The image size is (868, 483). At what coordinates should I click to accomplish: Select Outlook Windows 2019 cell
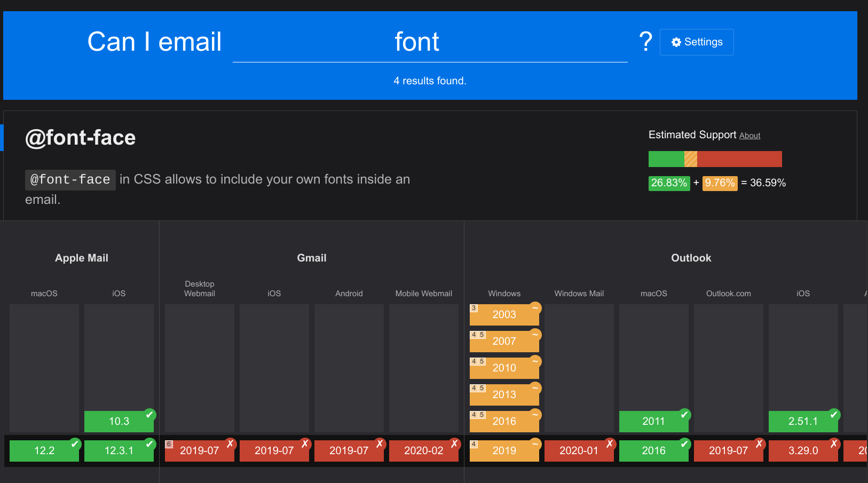coord(504,450)
